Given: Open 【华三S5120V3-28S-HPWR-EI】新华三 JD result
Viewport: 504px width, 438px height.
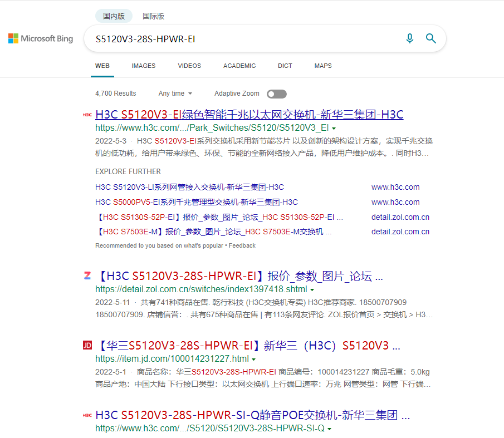Looking at the screenshot, I should [248, 346].
